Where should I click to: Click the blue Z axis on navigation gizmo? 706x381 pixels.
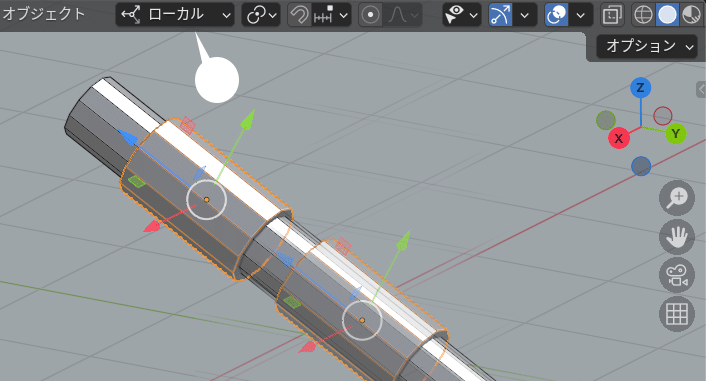(x=640, y=88)
